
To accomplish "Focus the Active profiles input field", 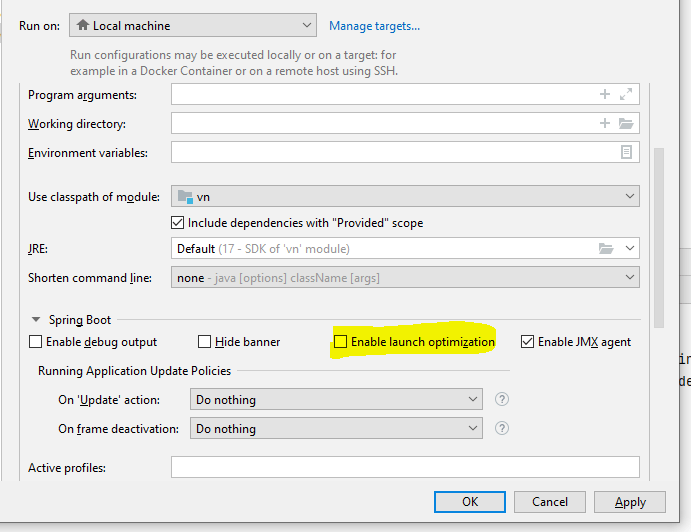I will point(405,467).
